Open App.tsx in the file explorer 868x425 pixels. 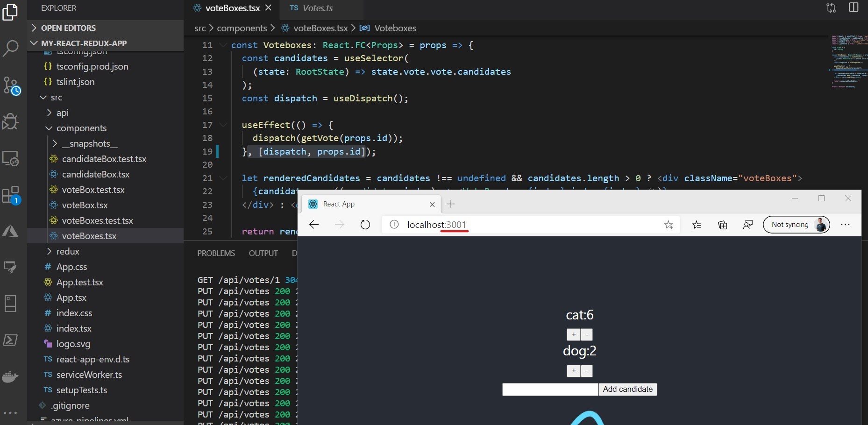coord(71,297)
